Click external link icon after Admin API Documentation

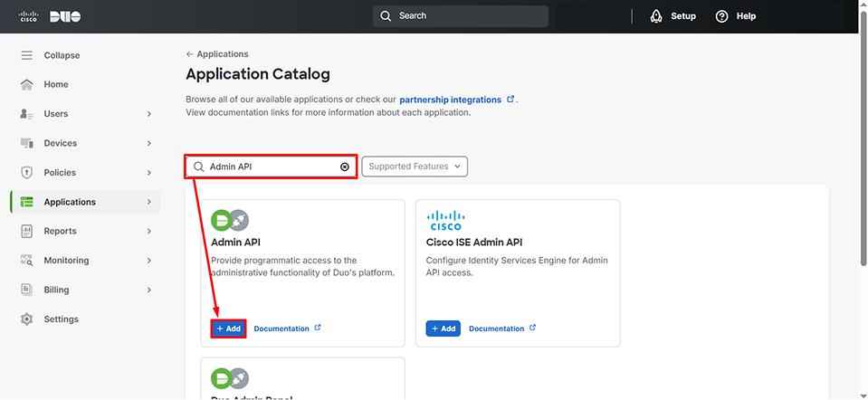click(318, 328)
